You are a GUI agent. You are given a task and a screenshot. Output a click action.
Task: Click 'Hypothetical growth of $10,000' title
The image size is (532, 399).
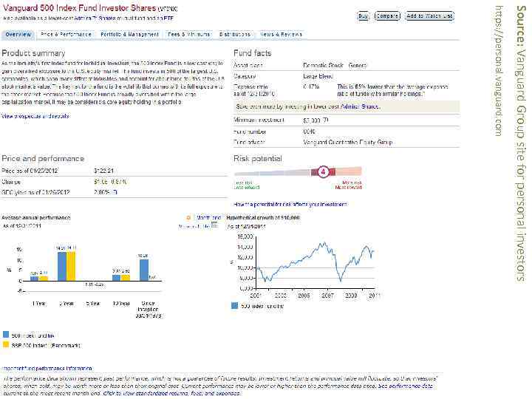263,217
